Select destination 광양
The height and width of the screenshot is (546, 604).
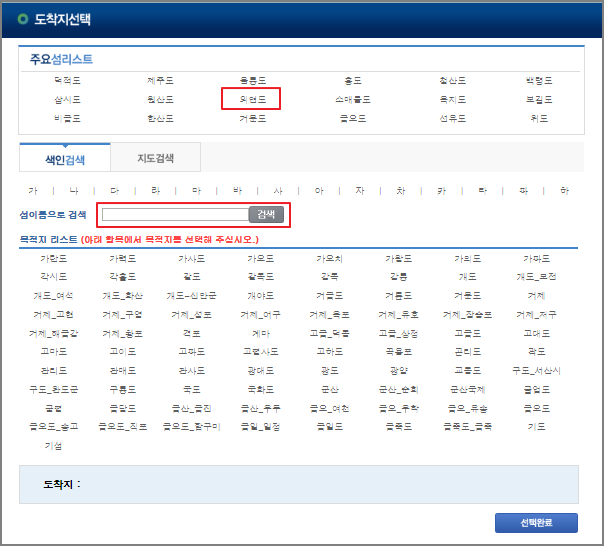coord(399,370)
